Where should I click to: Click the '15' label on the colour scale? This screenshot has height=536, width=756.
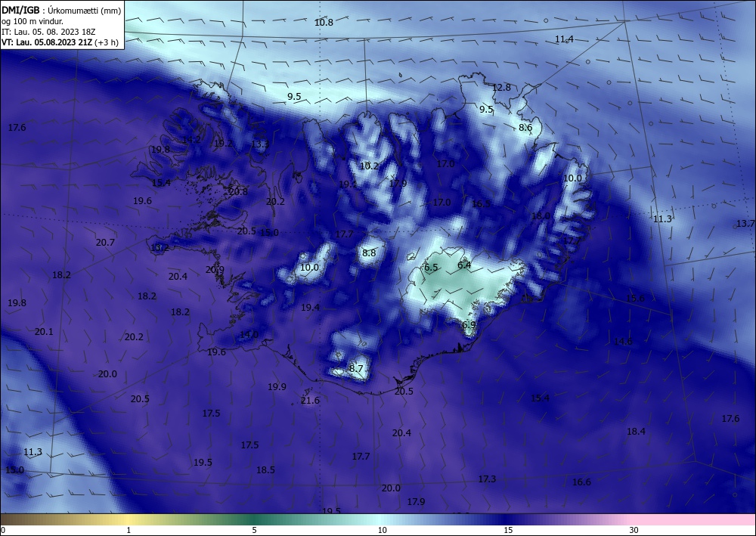(508, 530)
